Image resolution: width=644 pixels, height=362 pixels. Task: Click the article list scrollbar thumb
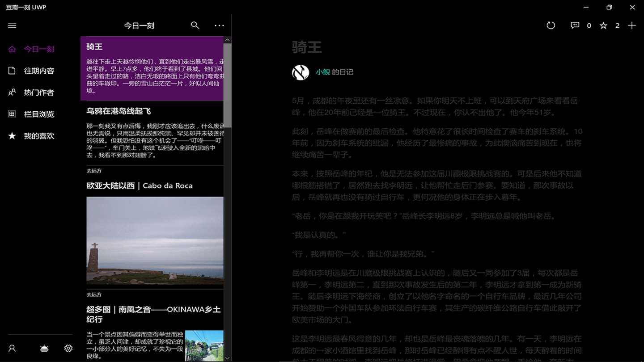pyautogui.click(x=227, y=85)
